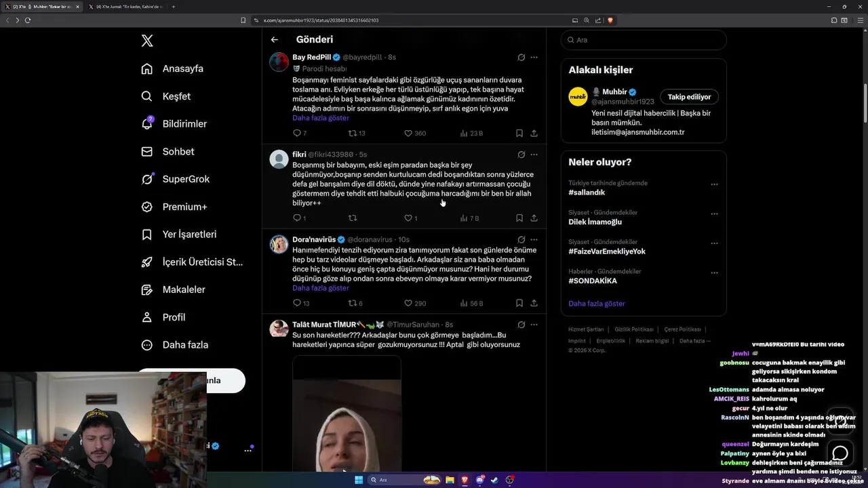Share fikri's post

[x=534, y=218]
